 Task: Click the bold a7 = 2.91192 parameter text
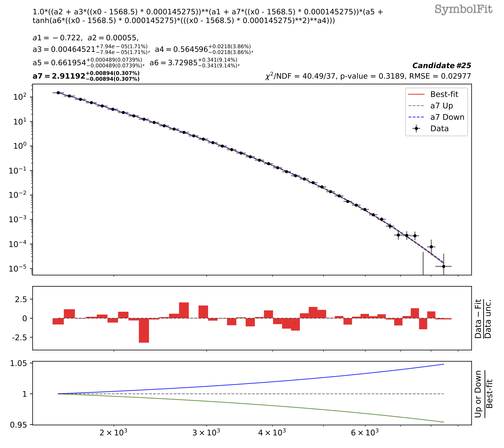59,76
